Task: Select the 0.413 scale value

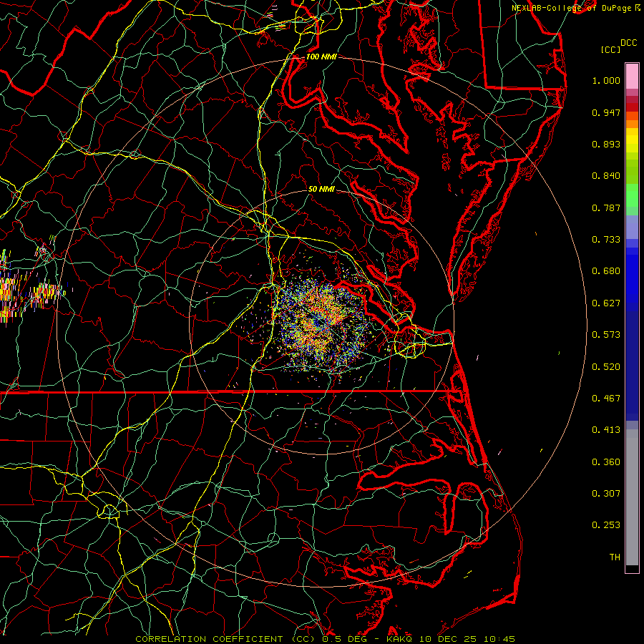Action: 606,430
